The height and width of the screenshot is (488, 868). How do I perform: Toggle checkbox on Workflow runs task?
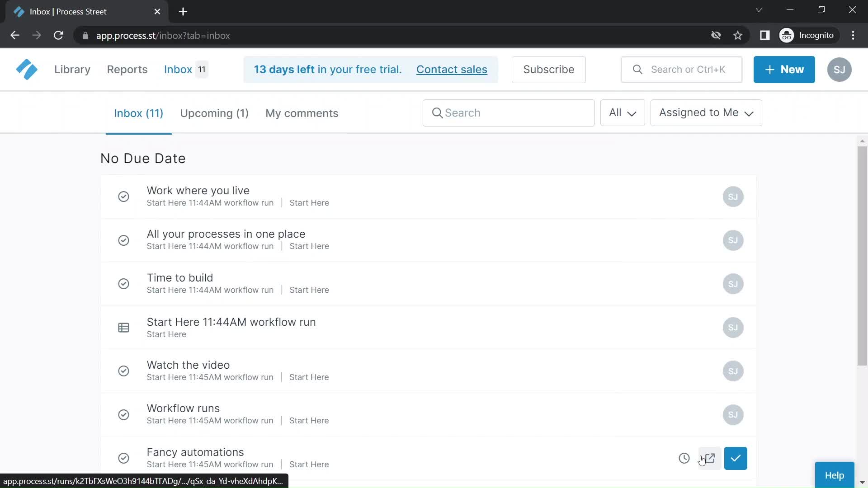[123, 414]
